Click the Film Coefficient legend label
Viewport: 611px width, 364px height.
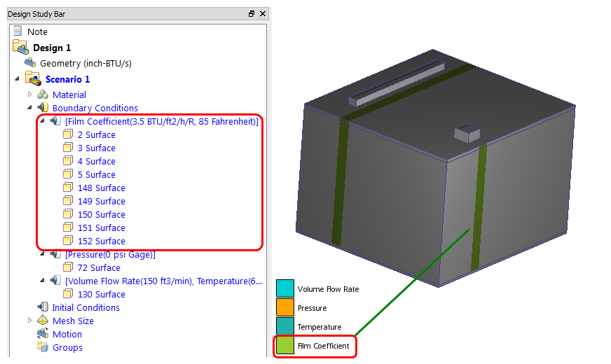point(324,346)
